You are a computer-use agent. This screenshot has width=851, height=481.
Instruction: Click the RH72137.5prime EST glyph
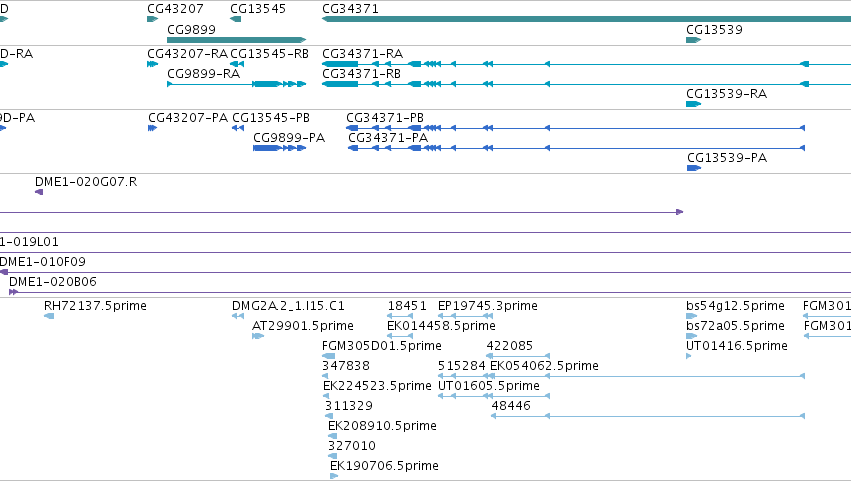(49, 316)
